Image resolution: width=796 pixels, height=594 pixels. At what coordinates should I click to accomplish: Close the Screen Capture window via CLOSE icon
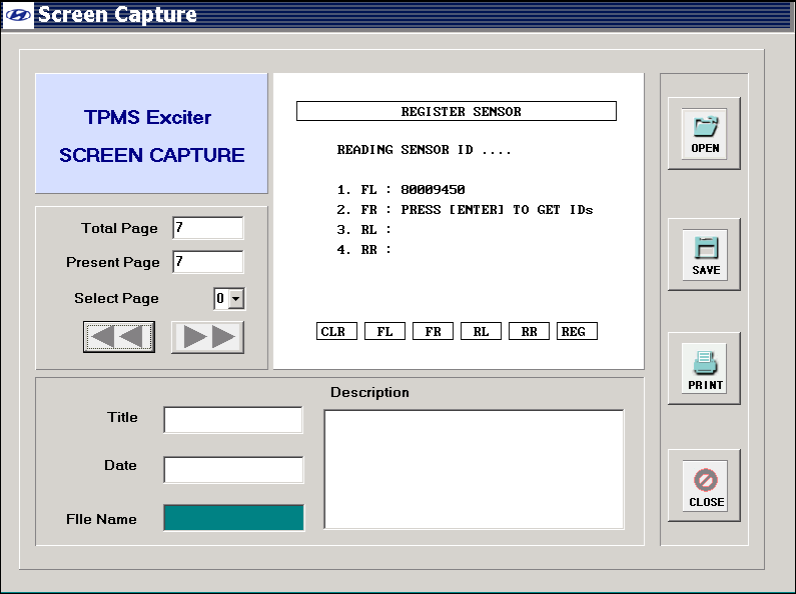(705, 485)
